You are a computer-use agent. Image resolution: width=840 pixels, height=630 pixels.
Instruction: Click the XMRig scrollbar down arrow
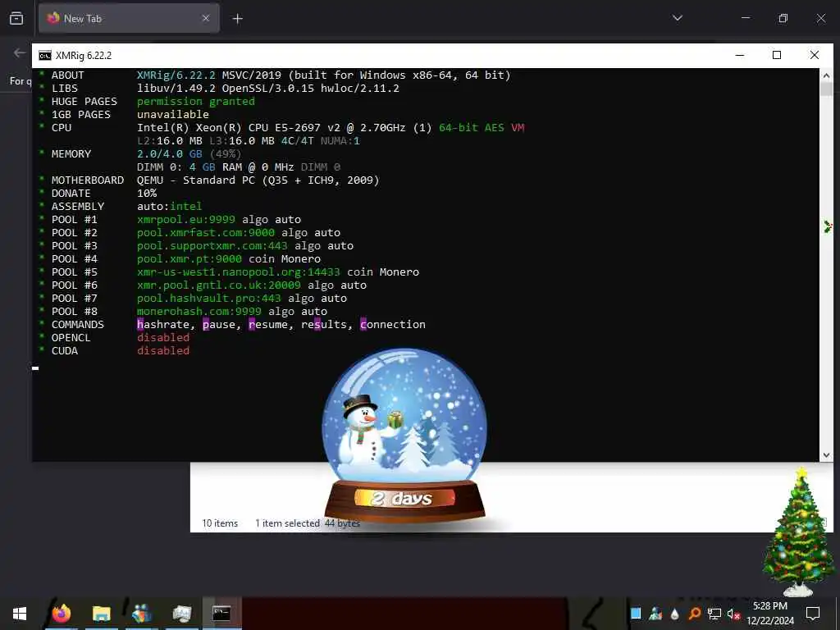coord(826,454)
